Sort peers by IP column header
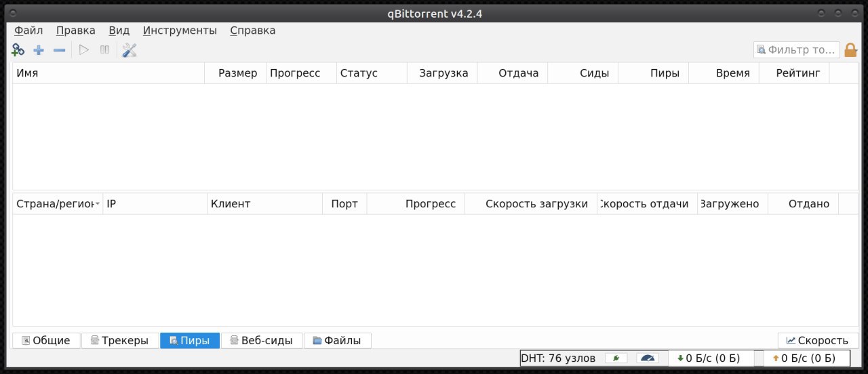Viewport: 868px width, 374px height. [x=155, y=204]
